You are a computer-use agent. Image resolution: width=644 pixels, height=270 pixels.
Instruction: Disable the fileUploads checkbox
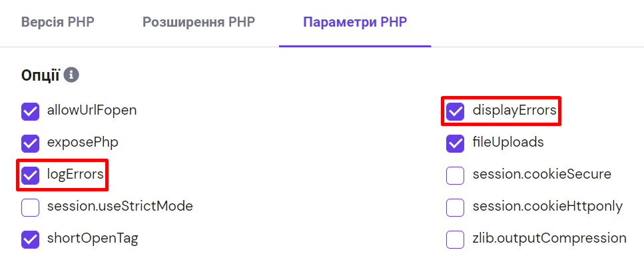(x=456, y=143)
